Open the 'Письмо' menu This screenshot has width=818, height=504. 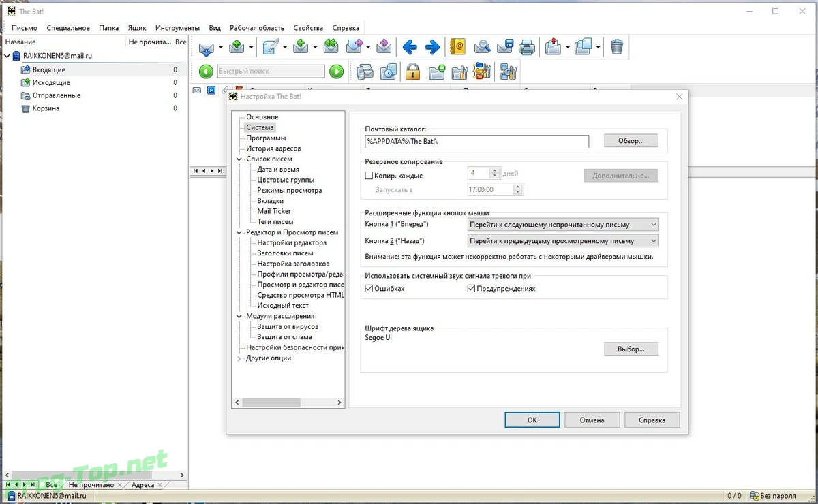point(25,28)
